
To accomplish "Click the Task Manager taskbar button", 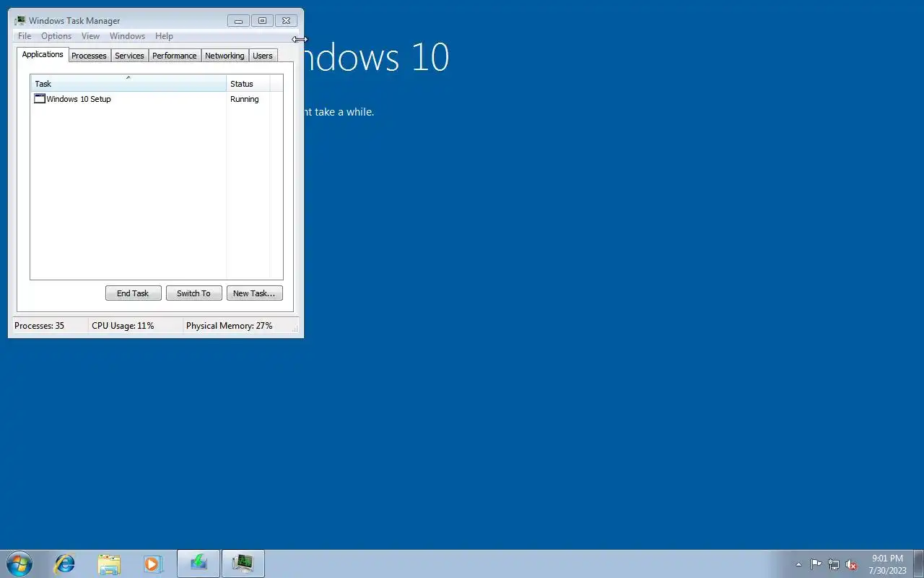I will click(x=243, y=564).
